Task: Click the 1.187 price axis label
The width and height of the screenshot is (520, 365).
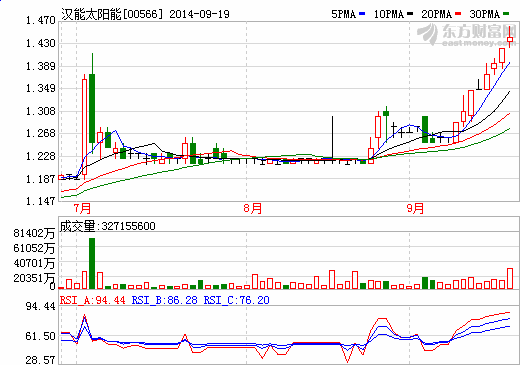Action: tap(41, 179)
